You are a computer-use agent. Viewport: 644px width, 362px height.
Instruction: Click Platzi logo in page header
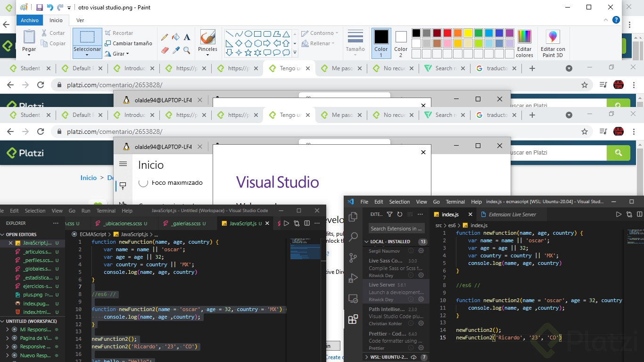pyautogui.click(x=25, y=153)
